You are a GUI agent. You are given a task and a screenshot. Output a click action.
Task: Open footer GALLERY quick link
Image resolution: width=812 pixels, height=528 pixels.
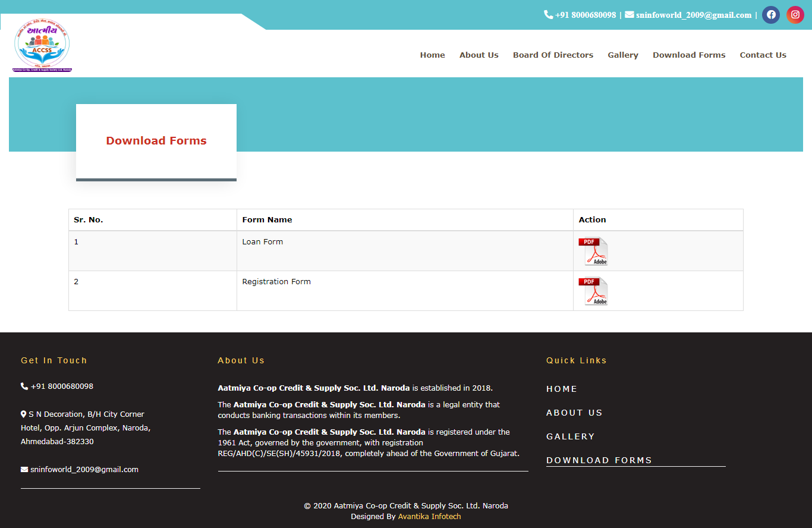(x=571, y=436)
